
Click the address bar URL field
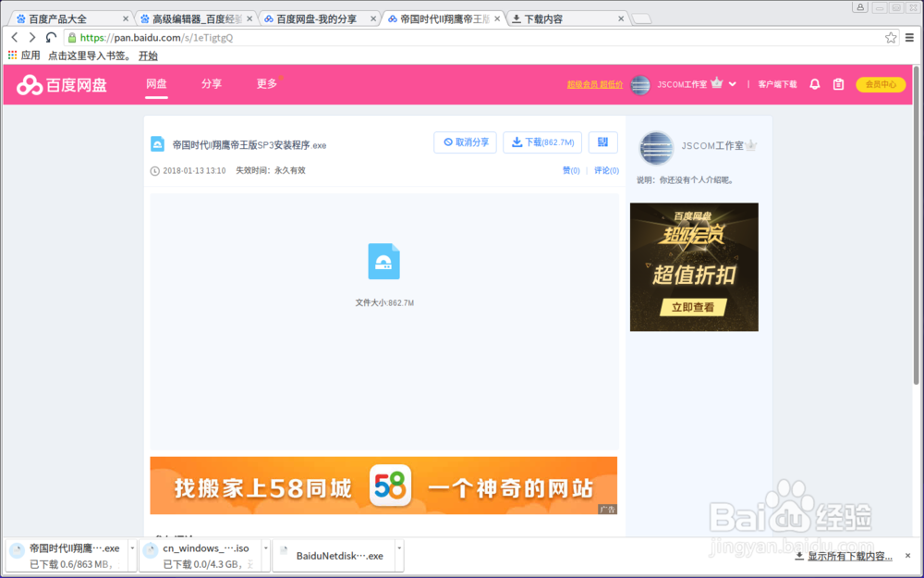[480, 38]
